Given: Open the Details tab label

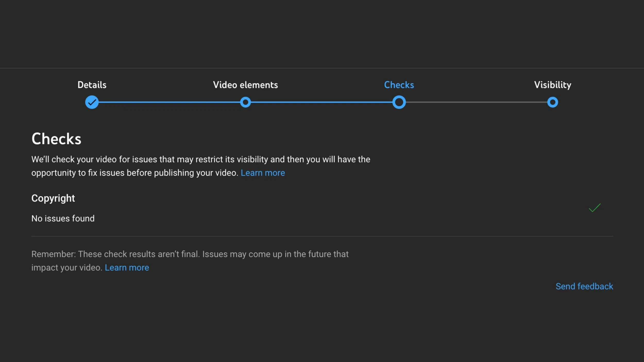Looking at the screenshot, I should tap(92, 85).
